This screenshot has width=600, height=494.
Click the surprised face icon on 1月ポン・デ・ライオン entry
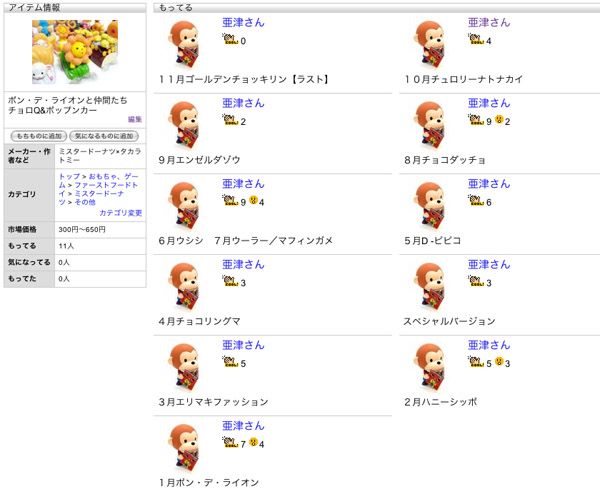coord(253,442)
